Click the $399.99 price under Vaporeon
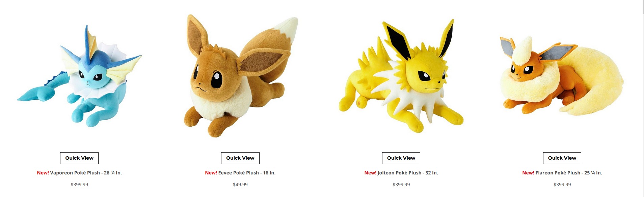Image resolution: width=644 pixels, height=197 pixels. 79,185
